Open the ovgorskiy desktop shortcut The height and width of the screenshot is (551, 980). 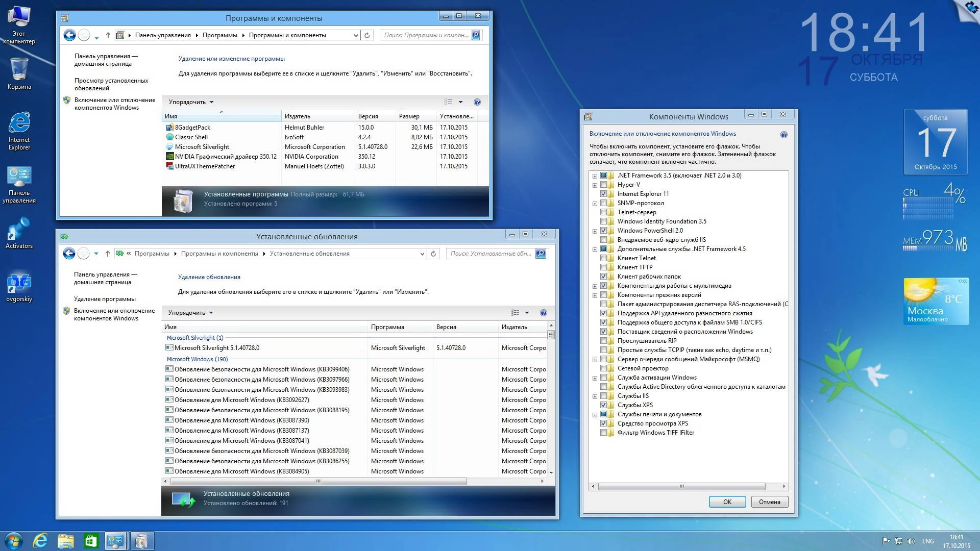19,287
